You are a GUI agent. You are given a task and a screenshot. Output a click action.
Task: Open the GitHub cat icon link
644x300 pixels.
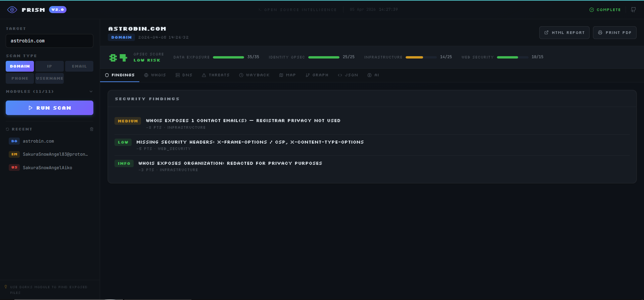pos(633,10)
